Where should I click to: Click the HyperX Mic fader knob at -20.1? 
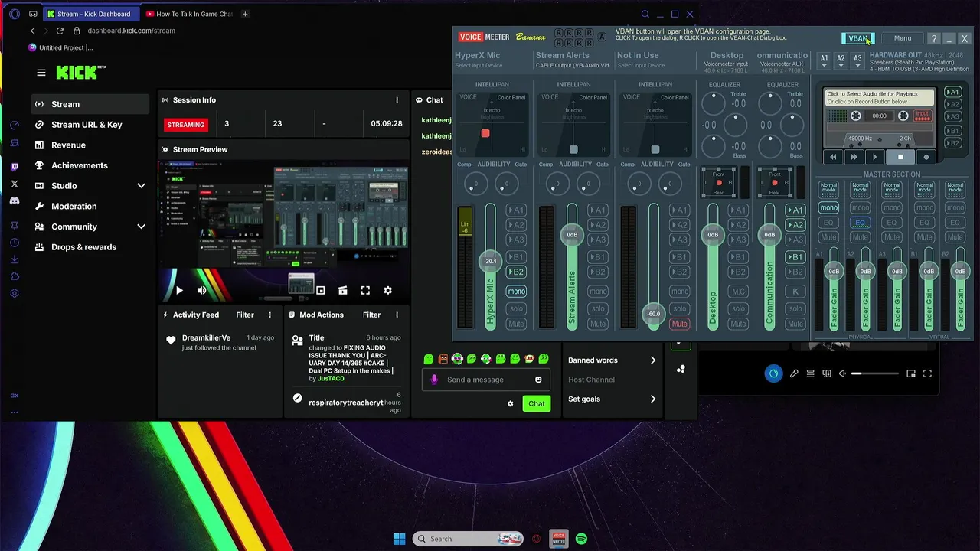pos(490,261)
